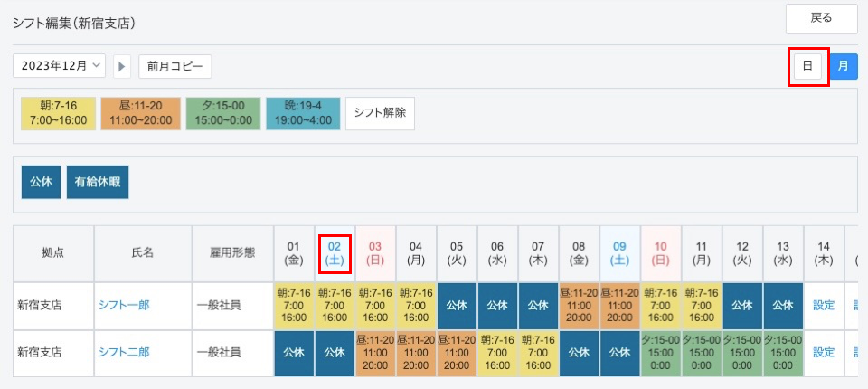The height and width of the screenshot is (389, 868).
Task: Click the next month arrow icon
Action: (x=123, y=66)
